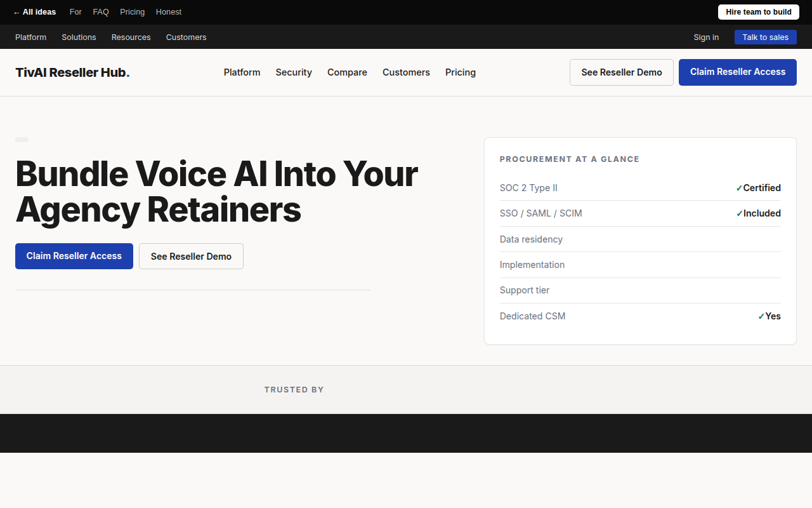This screenshot has width=812, height=508.
Task: Open Pricing in main header navigation
Action: (461, 72)
